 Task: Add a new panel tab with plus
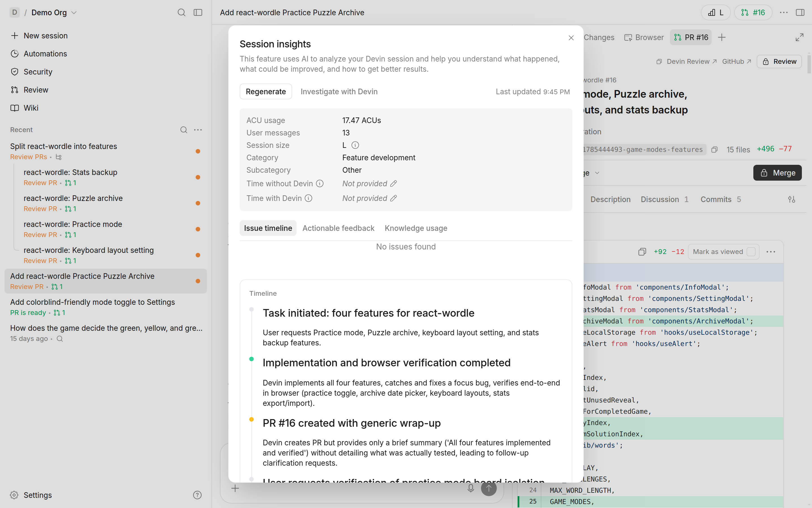(722, 37)
